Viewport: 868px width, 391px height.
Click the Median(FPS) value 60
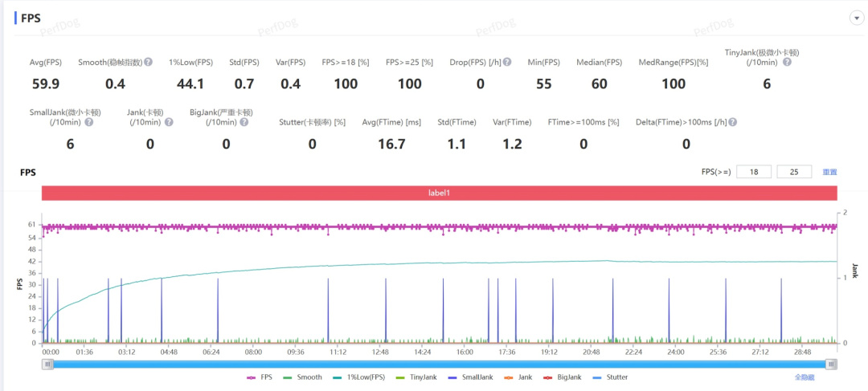(599, 84)
